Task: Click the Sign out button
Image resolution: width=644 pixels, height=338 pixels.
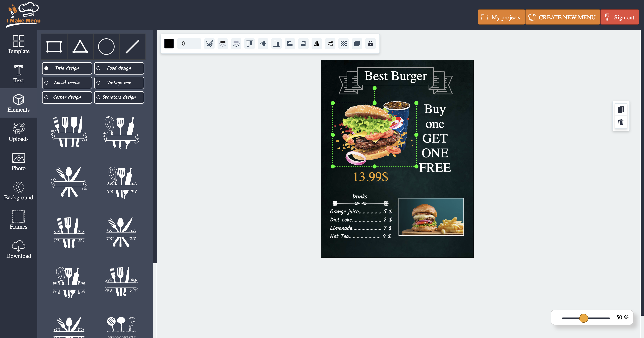Action: coord(620,17)
